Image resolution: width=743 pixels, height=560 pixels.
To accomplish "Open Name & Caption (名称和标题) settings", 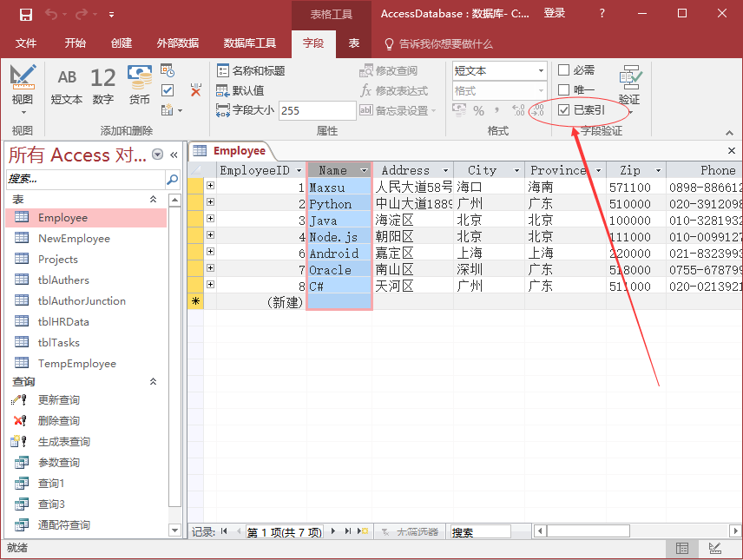I will [251, 70].
